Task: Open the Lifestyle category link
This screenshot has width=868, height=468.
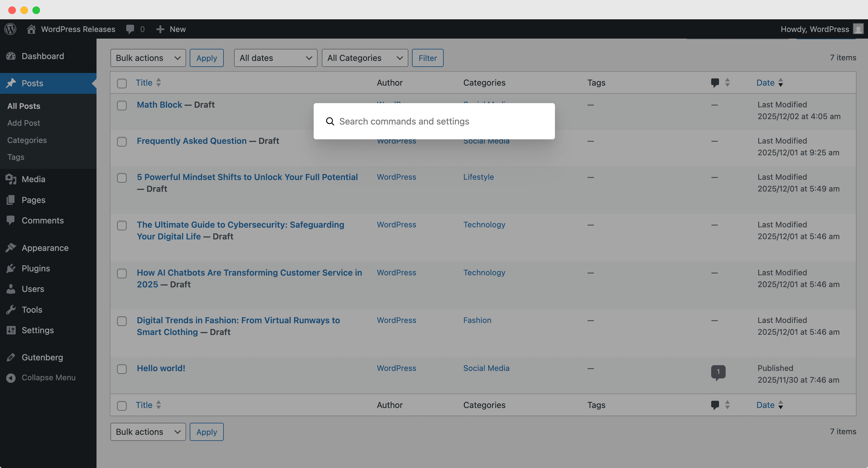Action: tap(478, 177)
